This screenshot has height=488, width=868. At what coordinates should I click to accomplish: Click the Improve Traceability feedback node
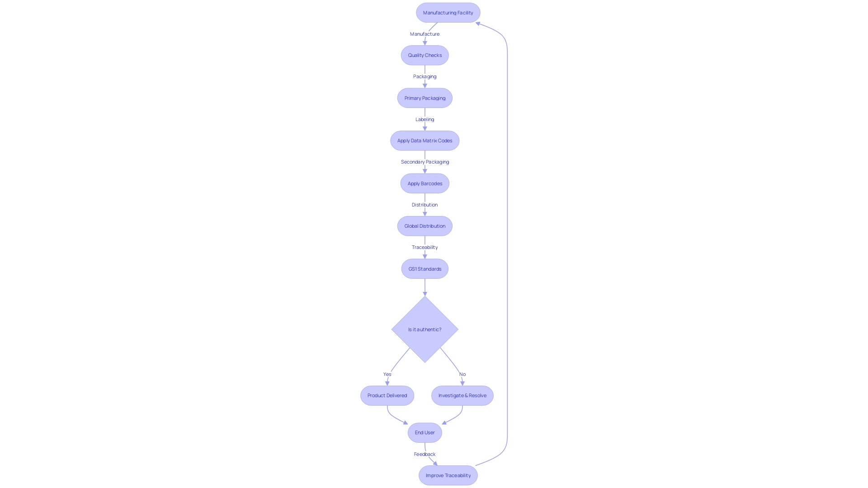coord(448,475)
